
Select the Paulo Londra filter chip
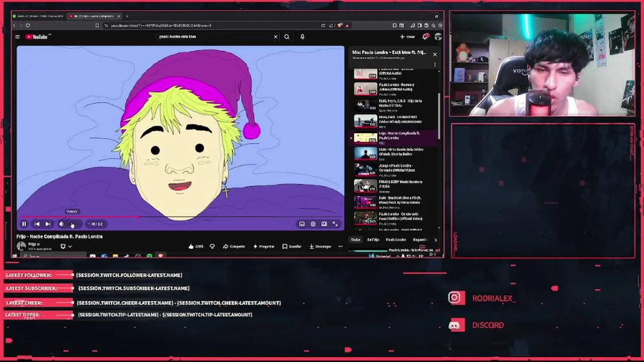point(396,240)
